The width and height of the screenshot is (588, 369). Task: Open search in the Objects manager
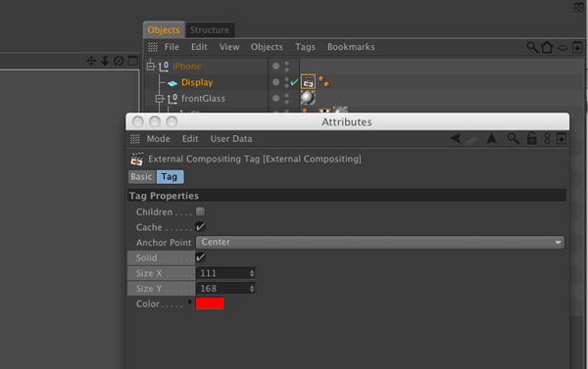click(x=532, y=47)
